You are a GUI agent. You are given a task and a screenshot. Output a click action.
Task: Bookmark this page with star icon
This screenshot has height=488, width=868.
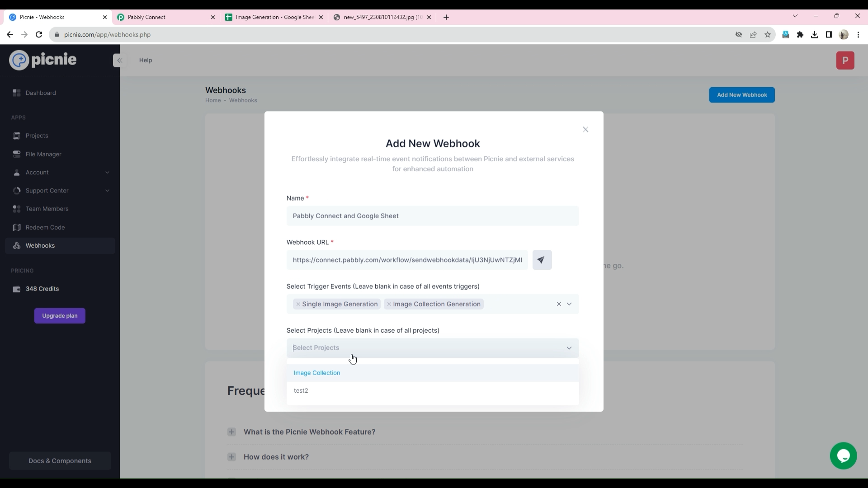point(767,35)
